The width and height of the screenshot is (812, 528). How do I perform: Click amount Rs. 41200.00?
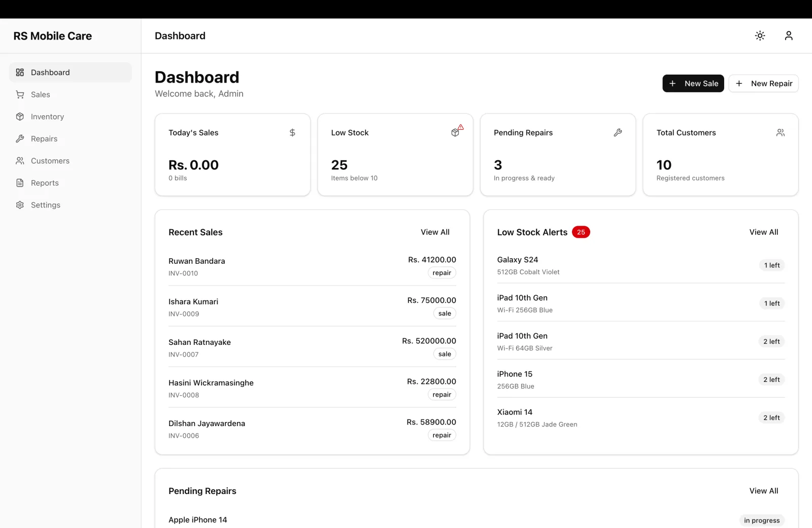432,260
